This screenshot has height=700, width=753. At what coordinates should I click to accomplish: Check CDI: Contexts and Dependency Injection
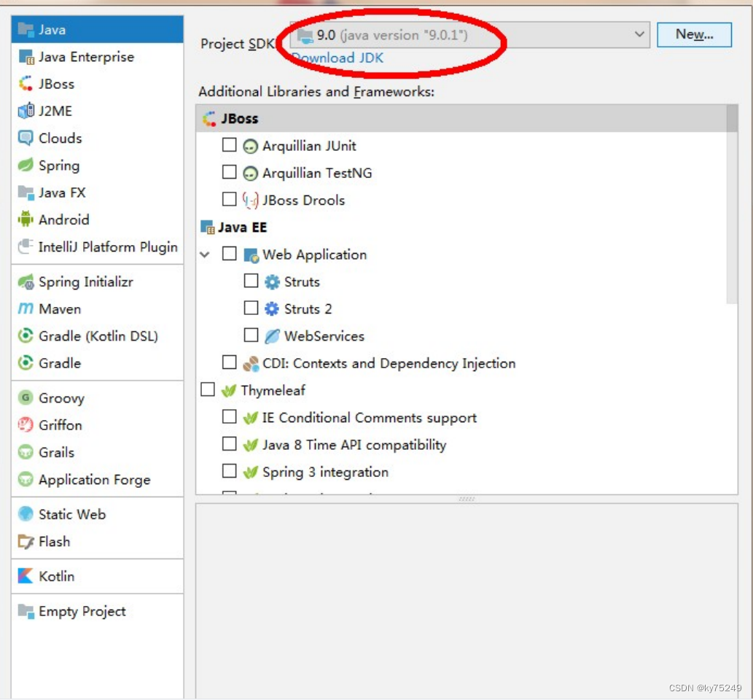click(230, 362)
